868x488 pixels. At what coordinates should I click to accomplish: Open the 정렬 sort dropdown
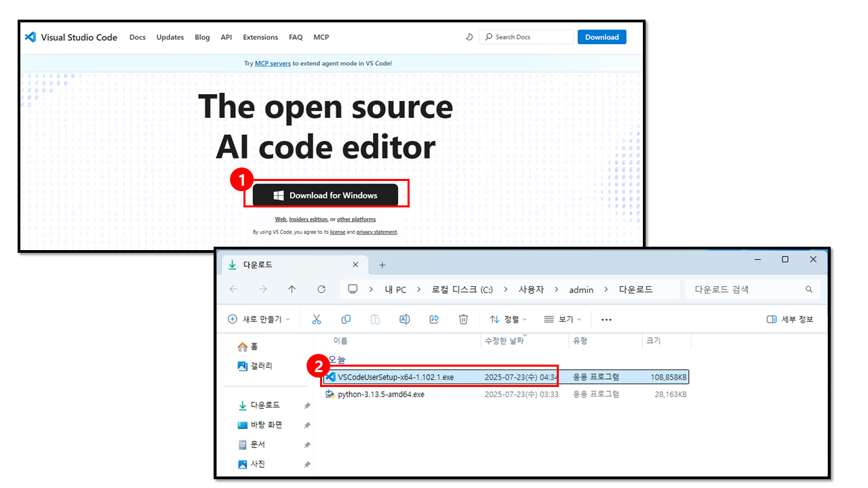pyautogui.click(x=509, y=319)
